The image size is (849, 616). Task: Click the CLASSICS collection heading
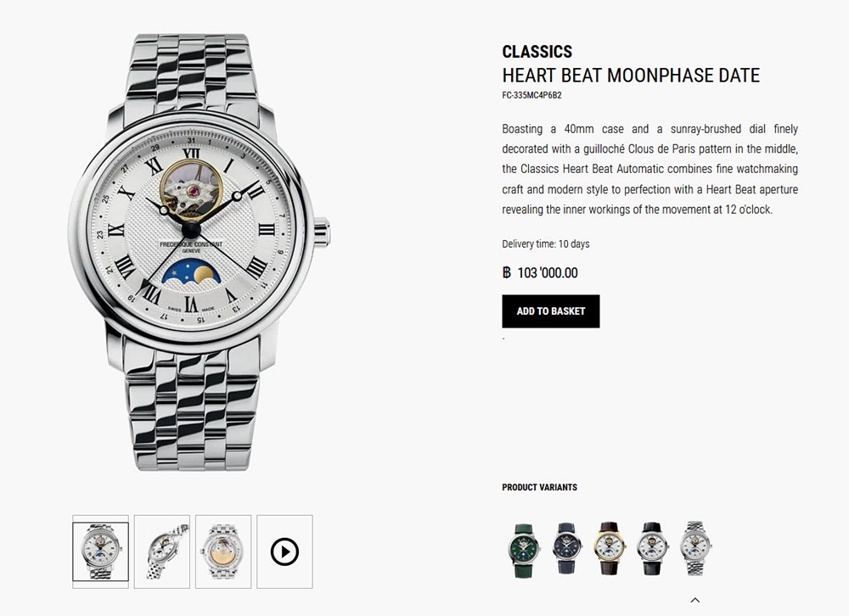click(x=537, y=52)
